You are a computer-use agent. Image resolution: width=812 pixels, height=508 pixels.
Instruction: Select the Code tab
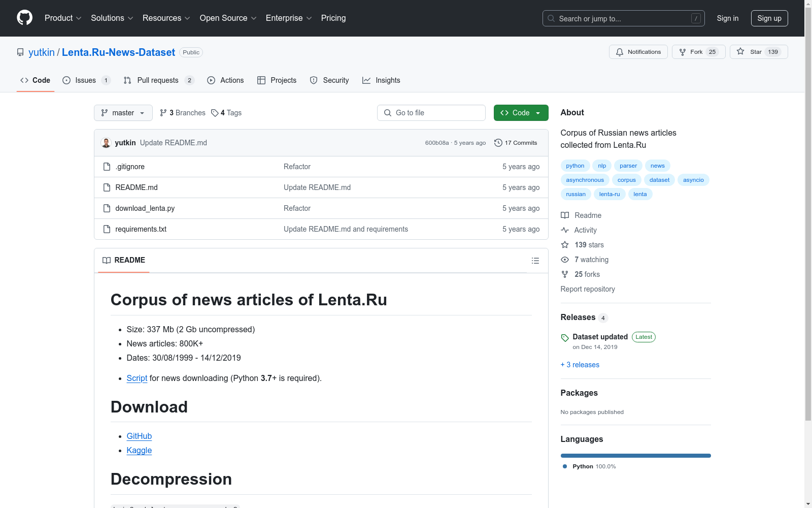point(36,80)
